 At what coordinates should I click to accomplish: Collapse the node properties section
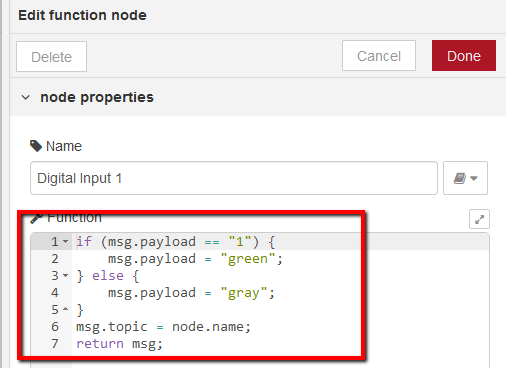pyautogui.click(x=26, y=97)
